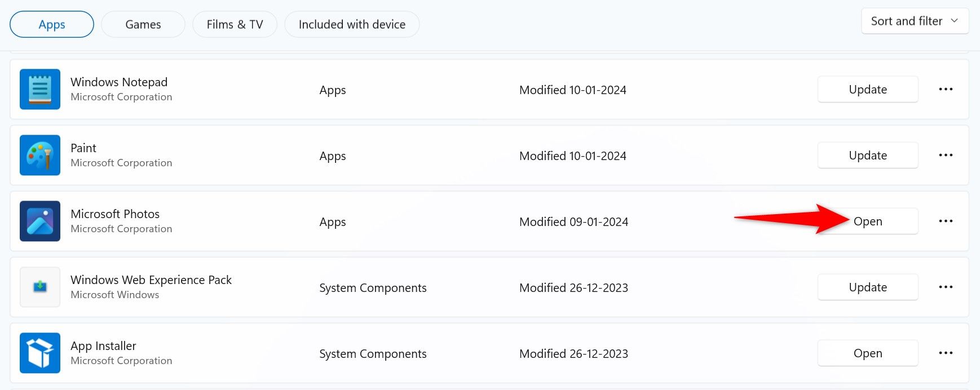The width and height of the screenshot is (980, 390).
Task: Open more options for Paint
Action: [946, 155]
